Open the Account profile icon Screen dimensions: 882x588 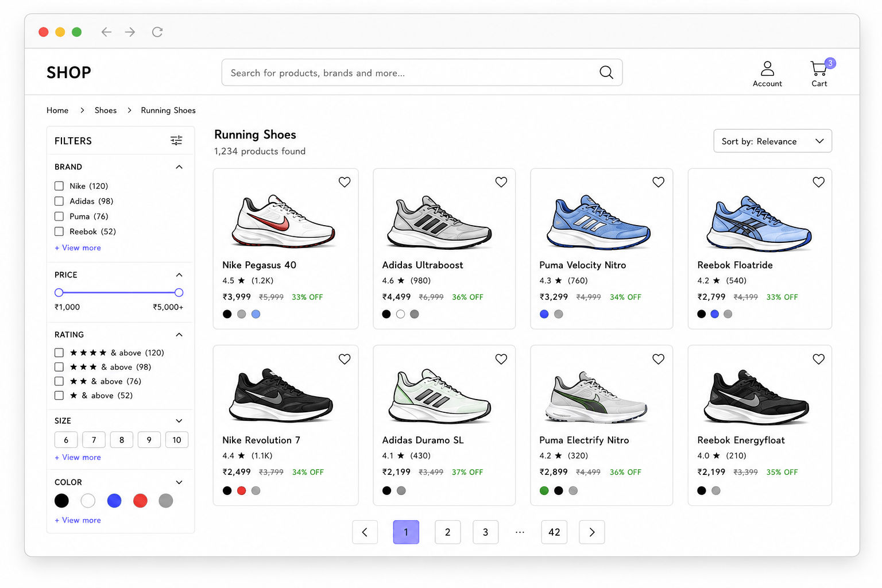coord(767,68)
